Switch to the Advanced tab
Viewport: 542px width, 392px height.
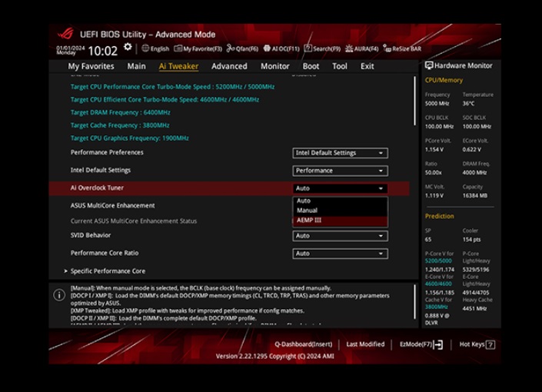(x=229, y=66)
